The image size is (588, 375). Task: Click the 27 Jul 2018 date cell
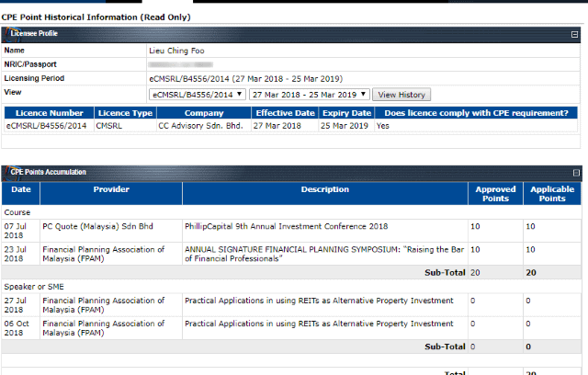[x=21, y=305]
